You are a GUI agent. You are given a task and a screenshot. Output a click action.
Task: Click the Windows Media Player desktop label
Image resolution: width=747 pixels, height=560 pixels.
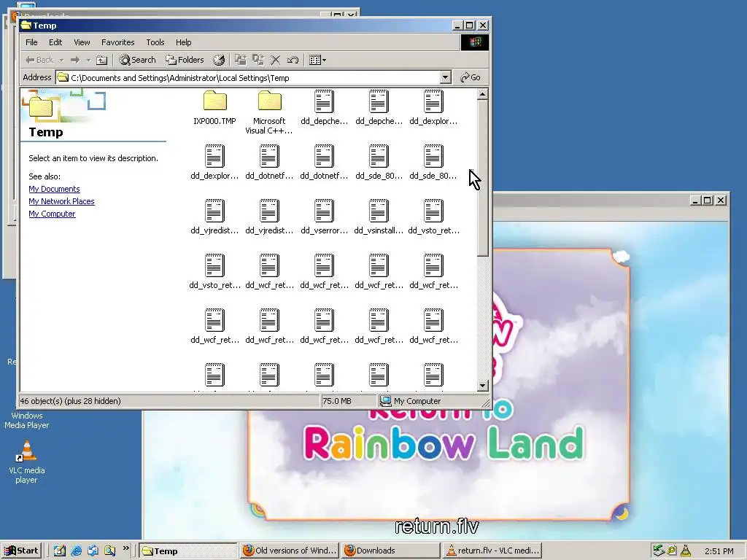pos(27,421)
